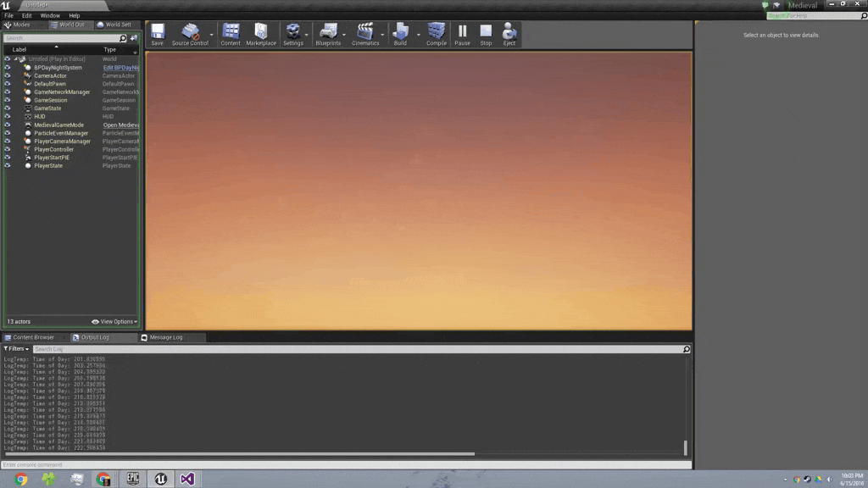Hide the CameraActor using its eye icon
Screen dimensions: 868x488
pyautogui.click(x=8, y=75)
